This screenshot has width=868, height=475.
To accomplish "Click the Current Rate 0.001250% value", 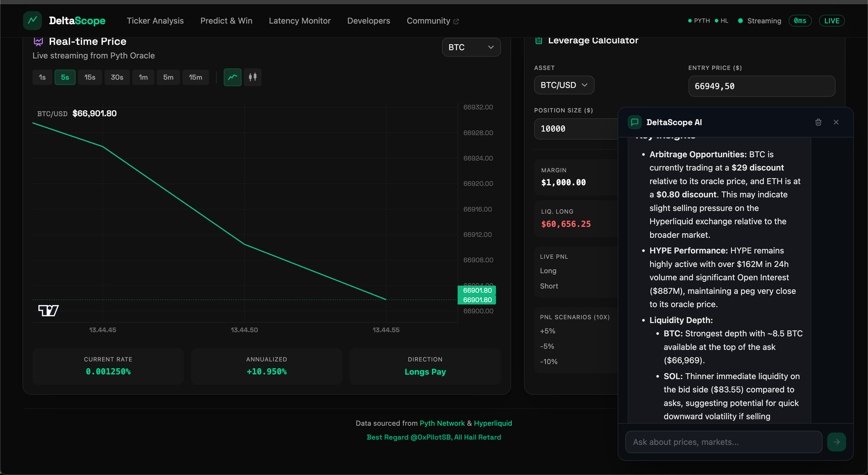I will click(108, 372).
